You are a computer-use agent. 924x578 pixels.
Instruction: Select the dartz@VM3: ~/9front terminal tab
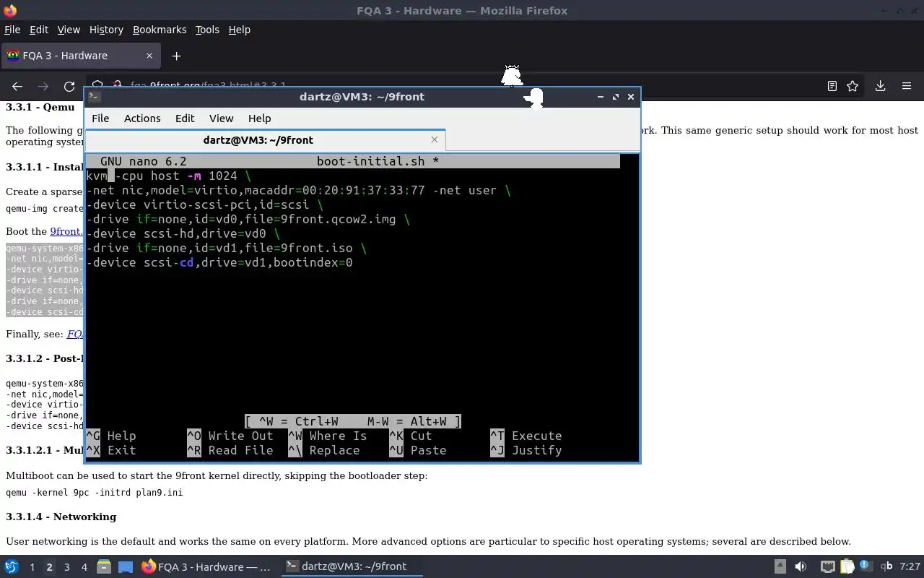pyautogui.click(x=265, y=139)
